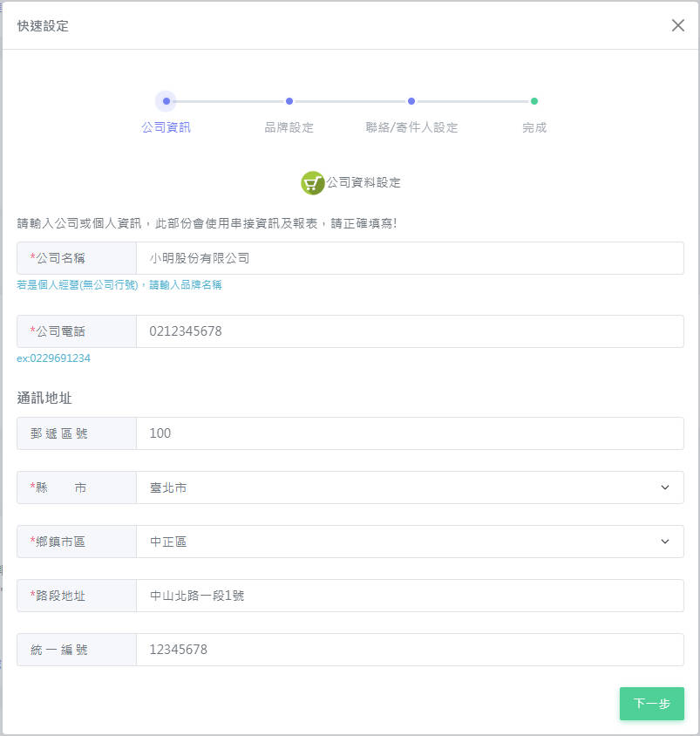This screenshot has height=736, width=700.
Task: Expand the chevron arrow of 鄉鎮市區 field
Action: coord(665,542)
